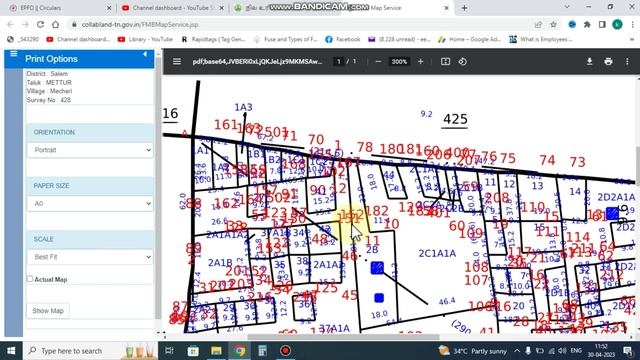Go back in browser history

click(11, 24)
